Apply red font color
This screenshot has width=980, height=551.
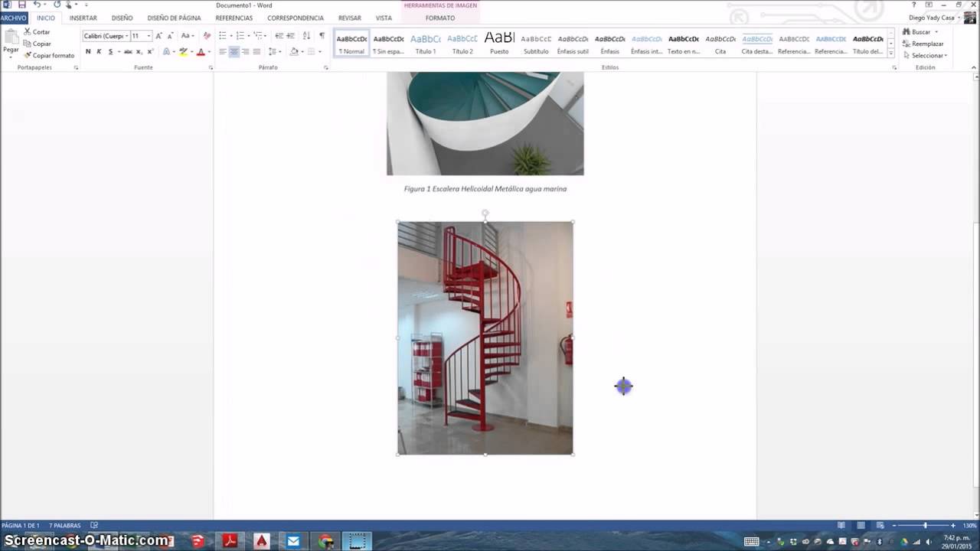(201, 51)
